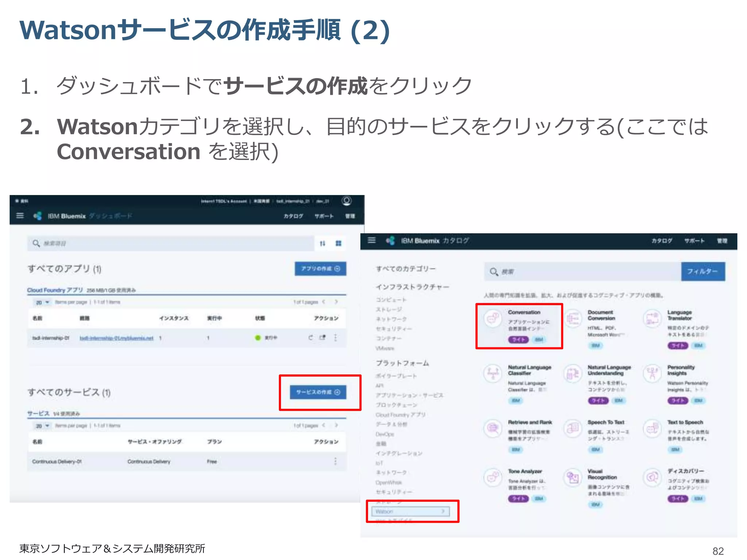This screenshot has height=560, width=747.
Task: Click Conversation service title text
Action: (524, 312)
